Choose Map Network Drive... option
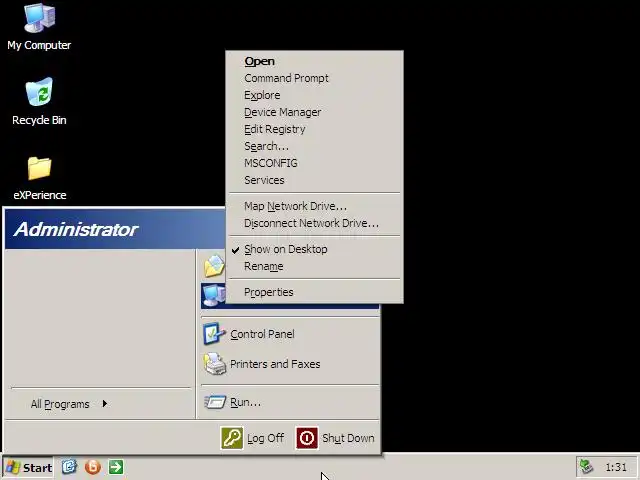 (314, 206)
